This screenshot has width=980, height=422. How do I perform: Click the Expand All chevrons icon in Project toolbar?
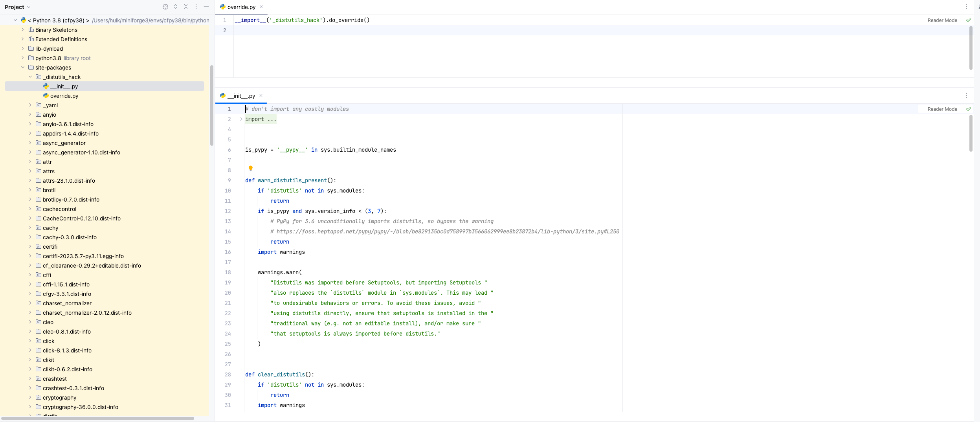point(176,7)
